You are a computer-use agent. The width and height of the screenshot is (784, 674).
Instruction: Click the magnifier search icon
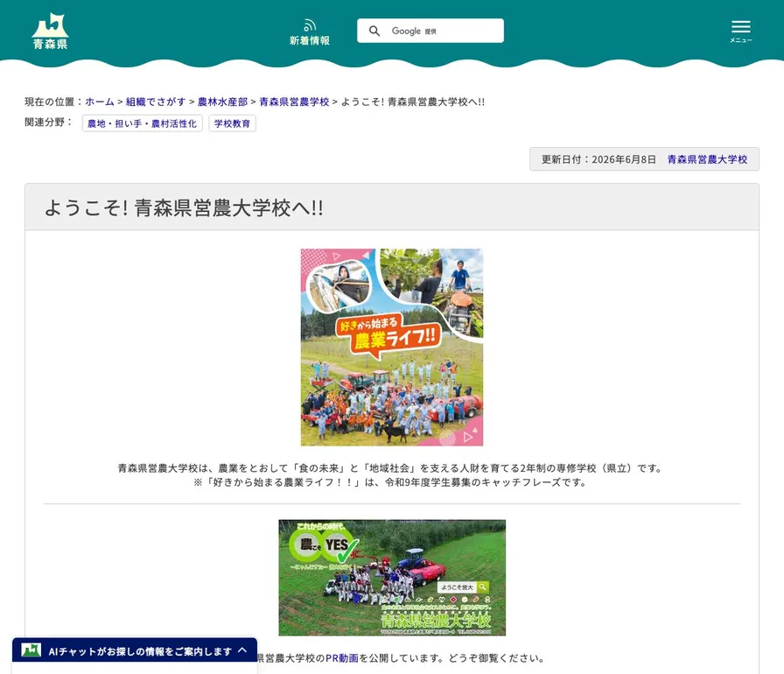pos(374,31)
